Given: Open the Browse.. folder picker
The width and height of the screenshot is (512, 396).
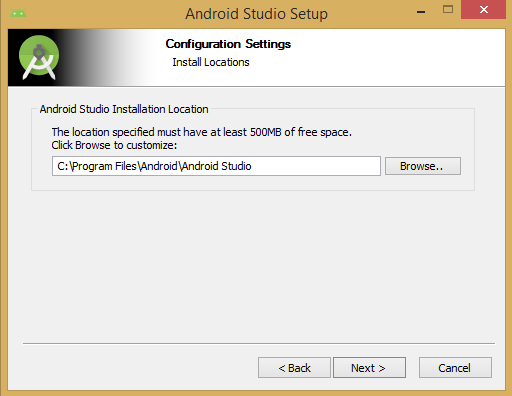Looking at the screenshot, I should click(x=423, y=166).
